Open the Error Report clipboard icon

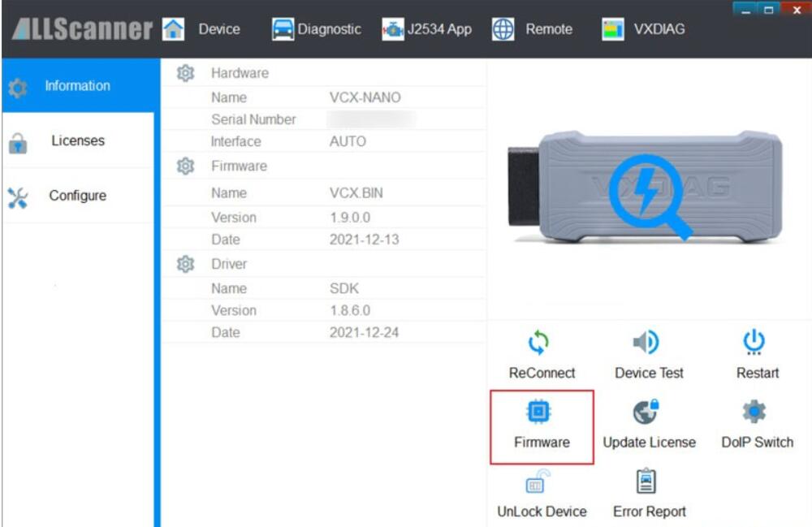[x=648, y=482]
